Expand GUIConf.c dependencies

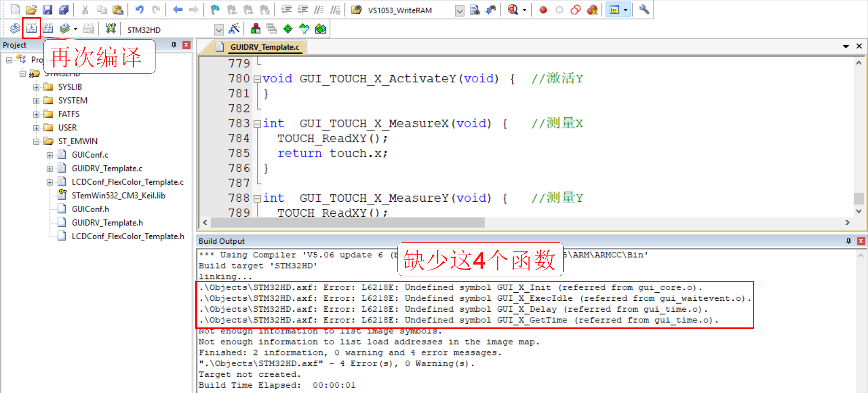click(50, 155)
